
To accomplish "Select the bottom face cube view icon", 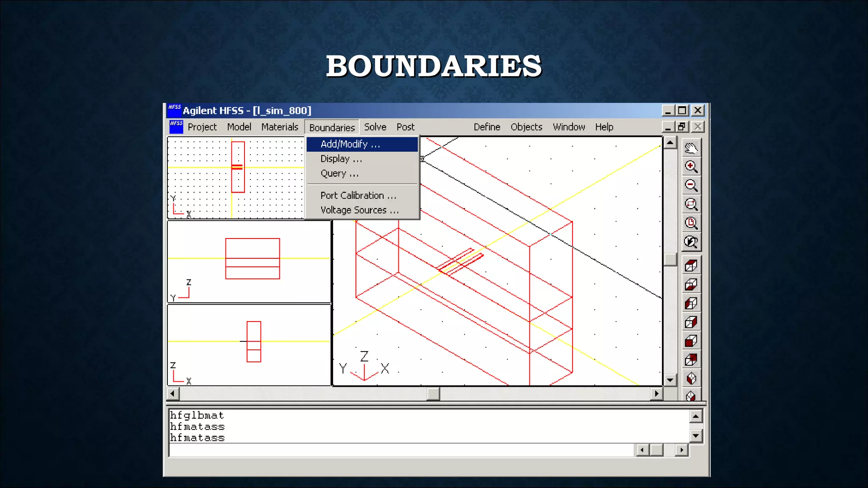I will point(691,284).
